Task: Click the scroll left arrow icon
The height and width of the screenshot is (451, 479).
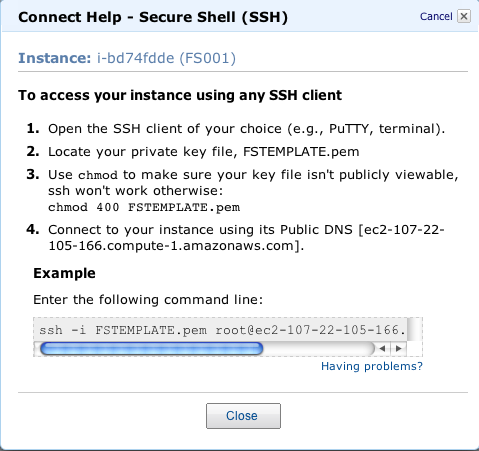Action: (382, 349)
